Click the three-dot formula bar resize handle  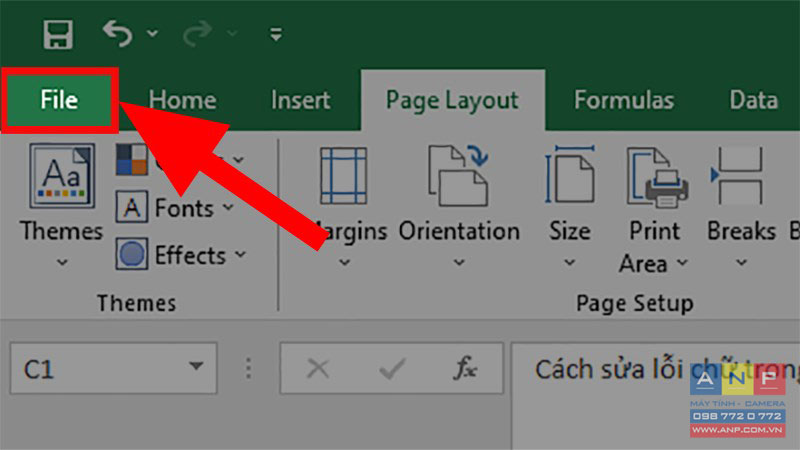(248, 368)
